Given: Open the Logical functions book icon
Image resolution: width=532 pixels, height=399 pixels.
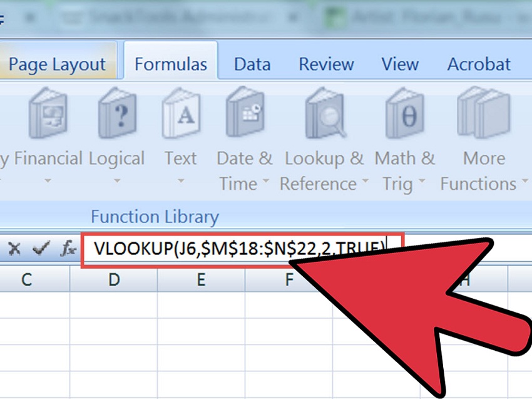Looking at the screenshot, I should pos(117,113).
